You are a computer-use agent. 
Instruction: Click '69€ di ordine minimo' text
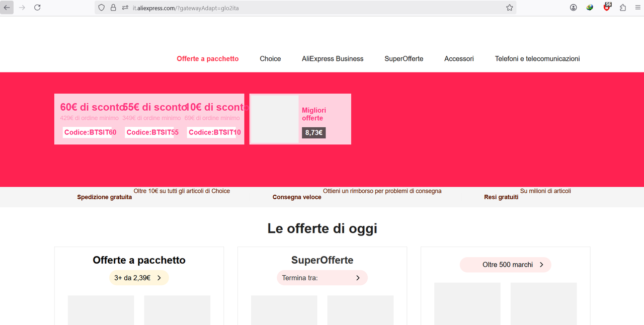212,118
